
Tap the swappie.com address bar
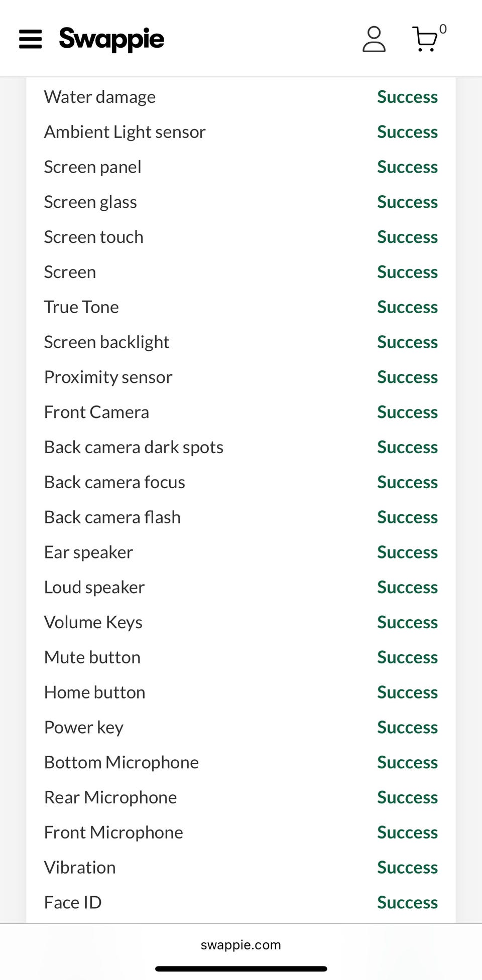point(241,945)
